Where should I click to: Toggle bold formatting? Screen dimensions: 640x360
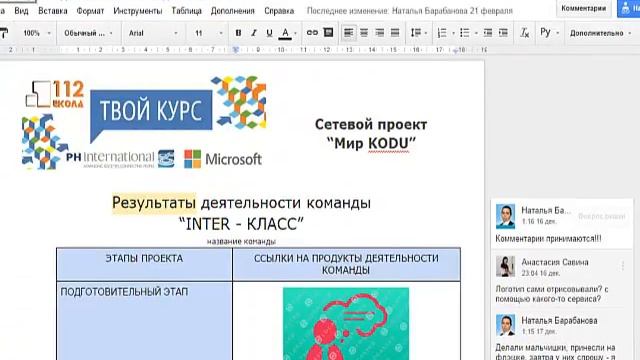(x=238, y=33)
